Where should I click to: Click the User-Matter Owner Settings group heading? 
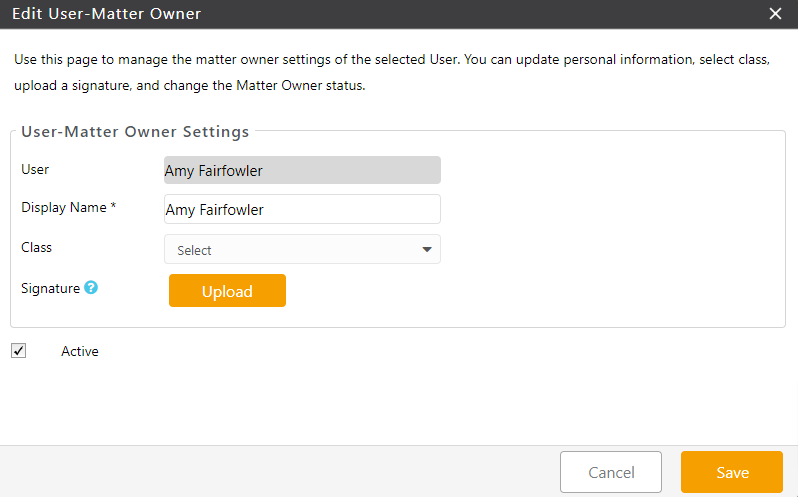pos(135,132)
